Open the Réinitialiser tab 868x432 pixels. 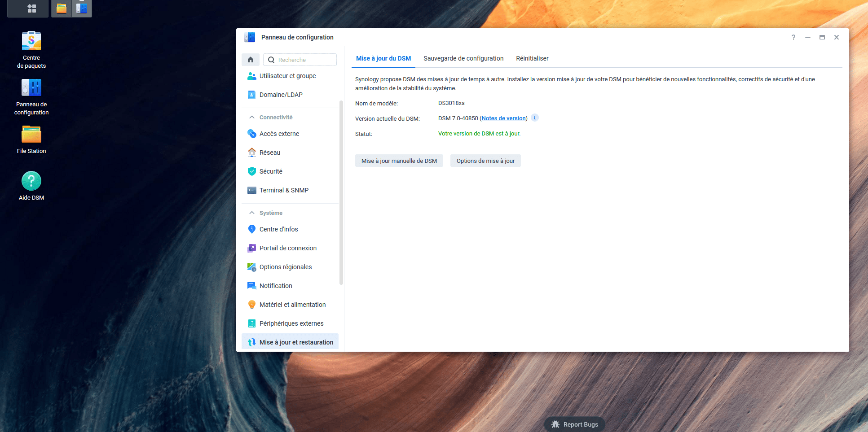click(x=532, y=58)
